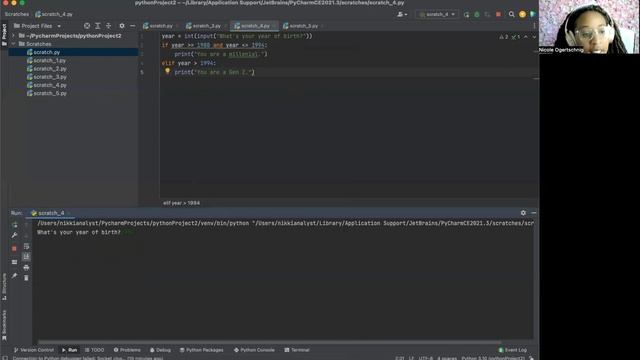The height and width of the screenshot is (360, 640).
Task: Collapse the Scratches folder node
Action: point(13,44)
